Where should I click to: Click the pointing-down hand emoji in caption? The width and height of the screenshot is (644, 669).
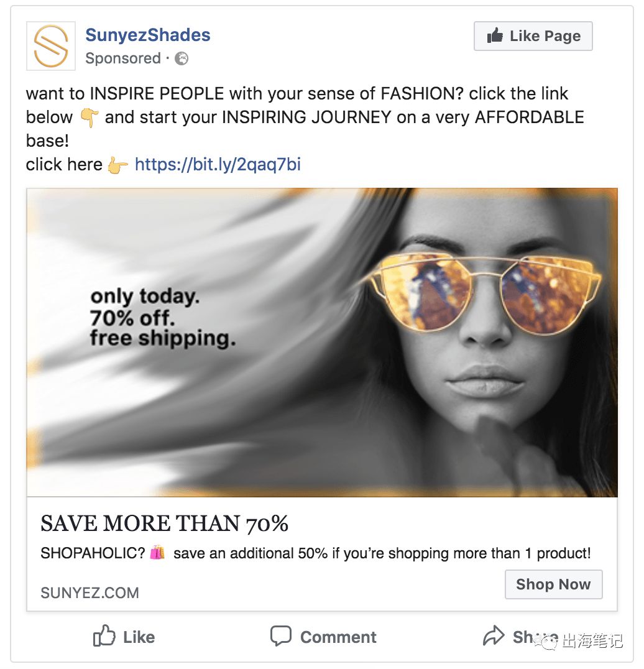(90, 118)
